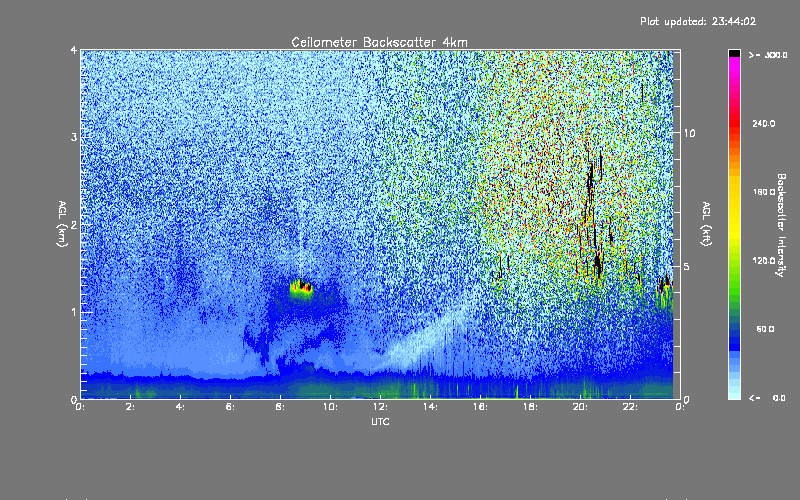Click the '4:' tick label on the time axis
The width and height of the screenshot is (800, 500).
180,407
